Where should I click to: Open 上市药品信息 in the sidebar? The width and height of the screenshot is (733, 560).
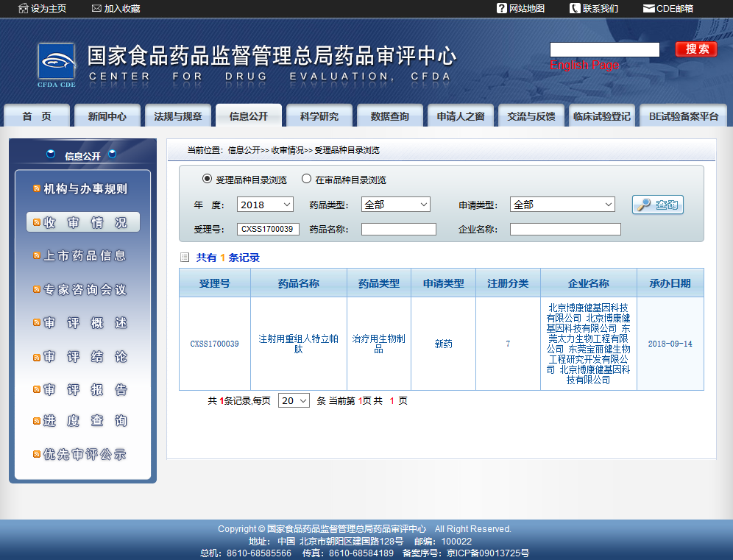pos(85,255)
